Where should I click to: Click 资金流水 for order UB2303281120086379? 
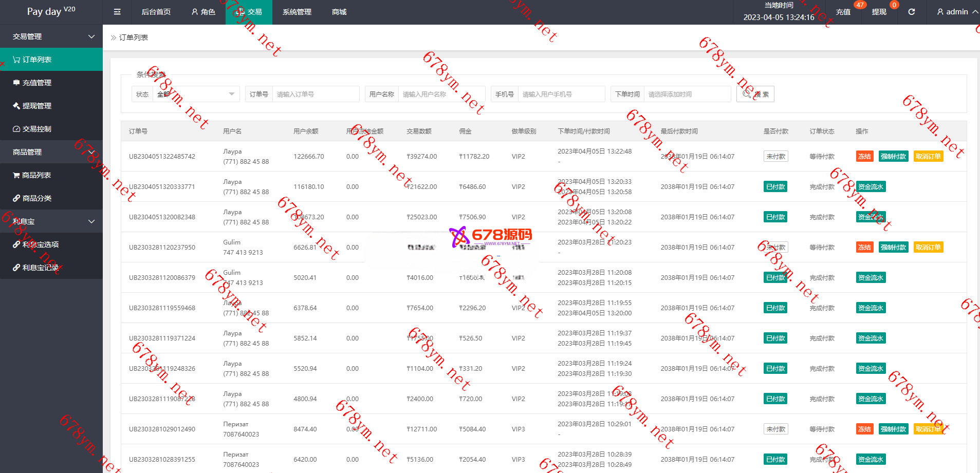(871, 278)
